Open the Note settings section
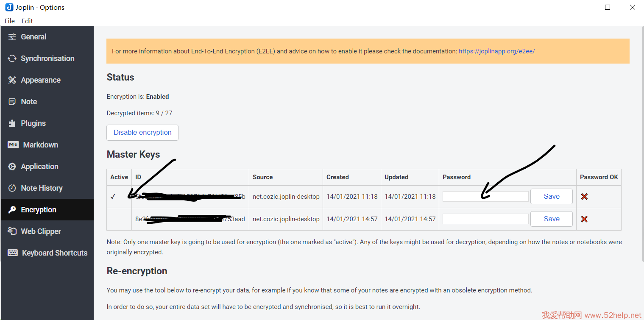The image size is (644, 320). point(29,102)
